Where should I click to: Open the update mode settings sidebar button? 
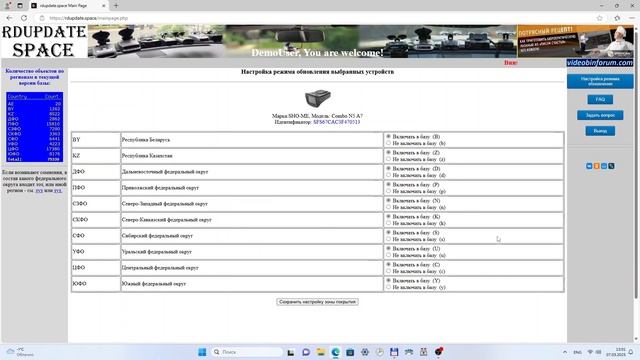click(600, 81)
